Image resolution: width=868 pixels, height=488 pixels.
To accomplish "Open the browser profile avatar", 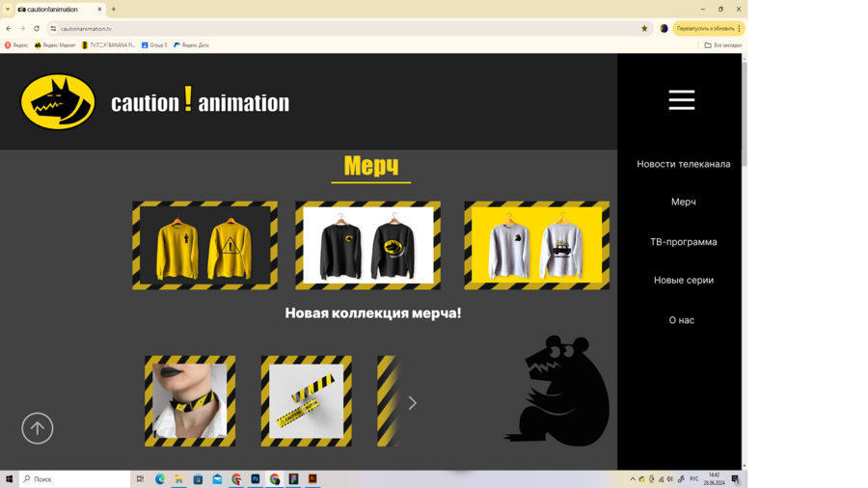I will coord(664,29).
